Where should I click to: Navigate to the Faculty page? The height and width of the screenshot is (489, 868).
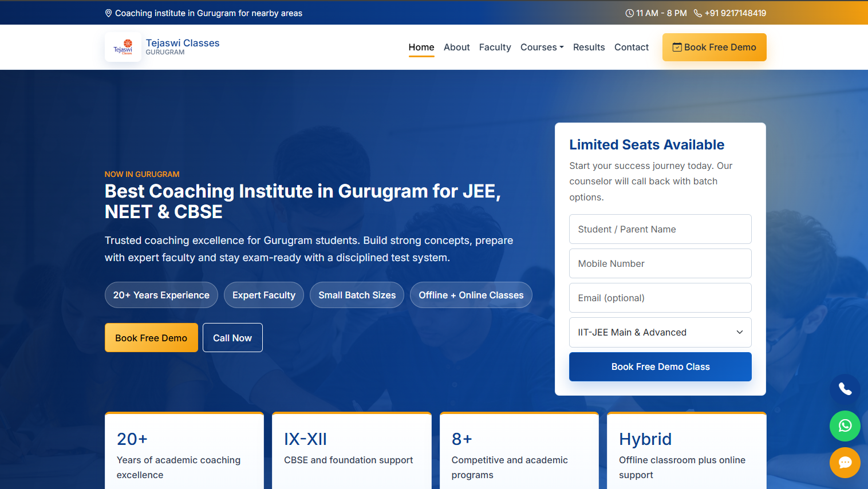click(x=495, y=48)
